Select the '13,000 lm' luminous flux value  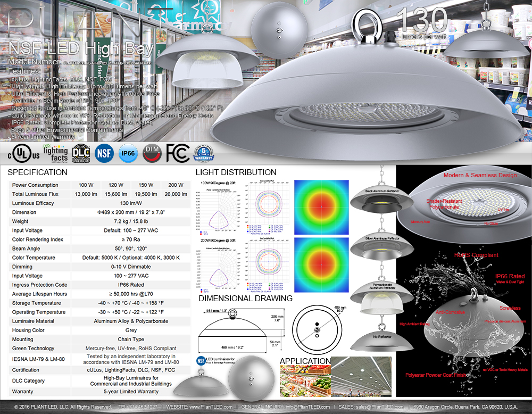(x=86, y=194)
